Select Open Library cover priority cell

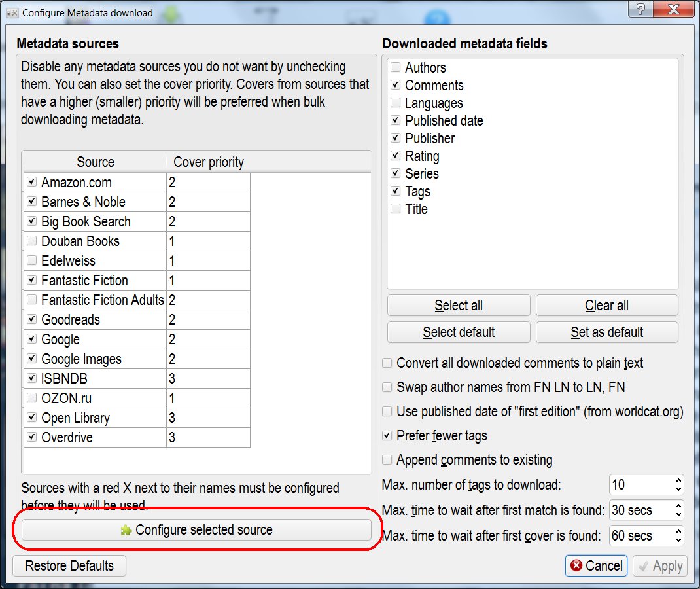pos(208,418)
